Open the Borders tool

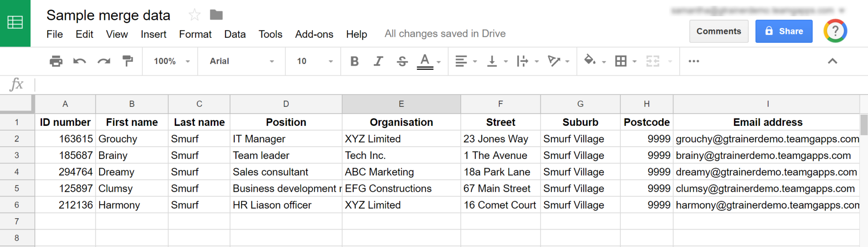(621, 61)
